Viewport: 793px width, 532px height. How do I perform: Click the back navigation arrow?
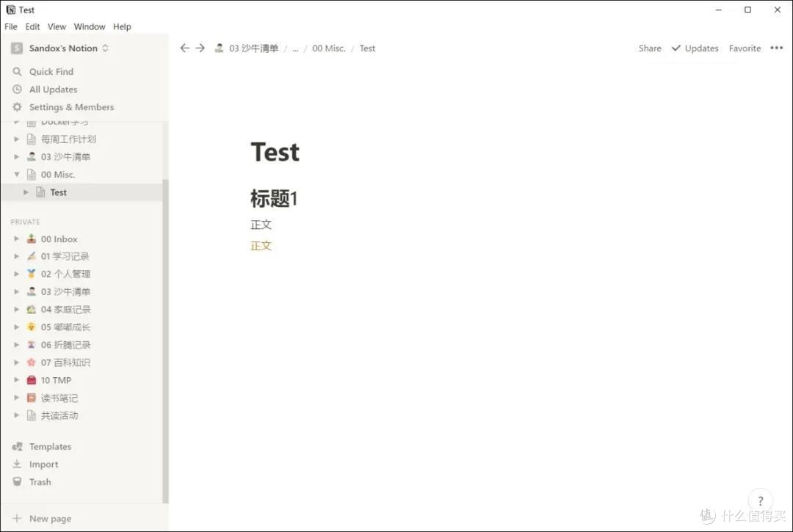coord(184,48)
